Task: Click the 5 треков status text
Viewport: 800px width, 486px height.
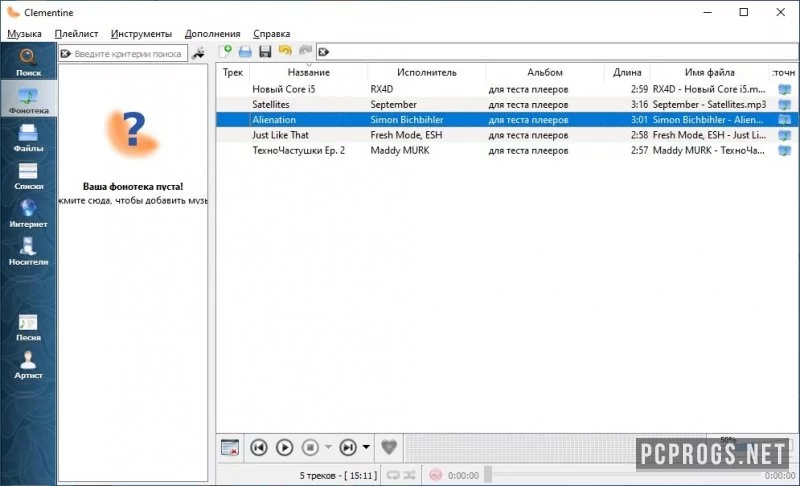Action: [x=338, y=475]
